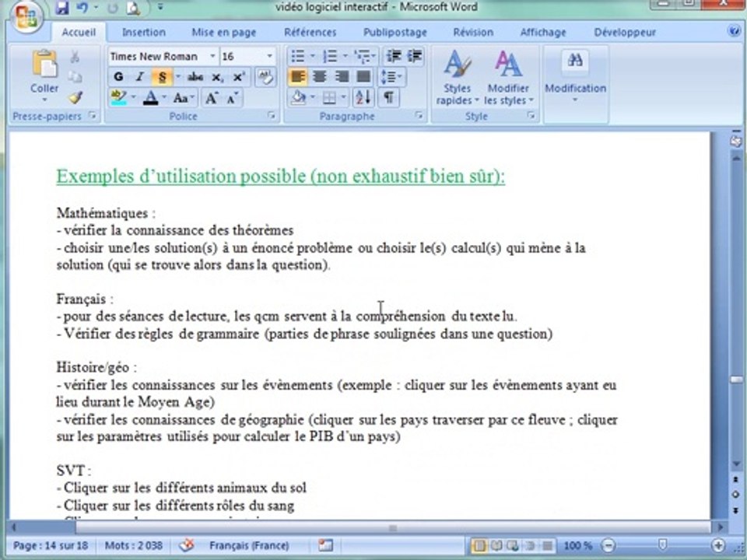Click the Coller paste button

coord(44,76)
